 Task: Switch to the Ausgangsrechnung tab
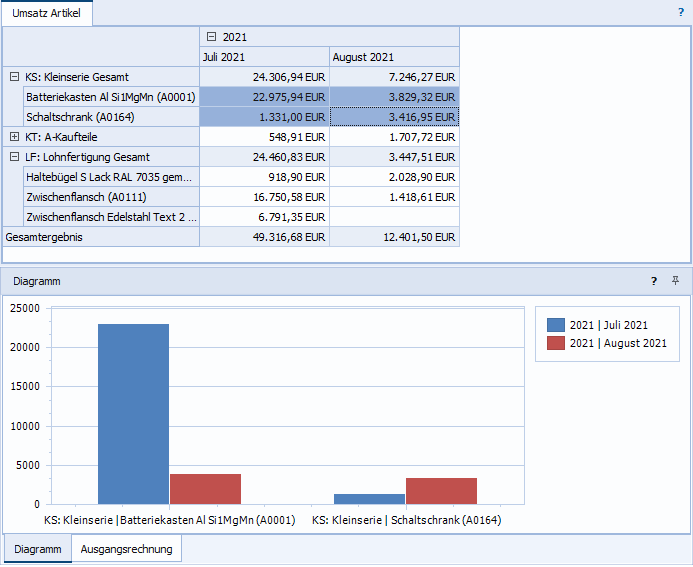tap(127, 549)
